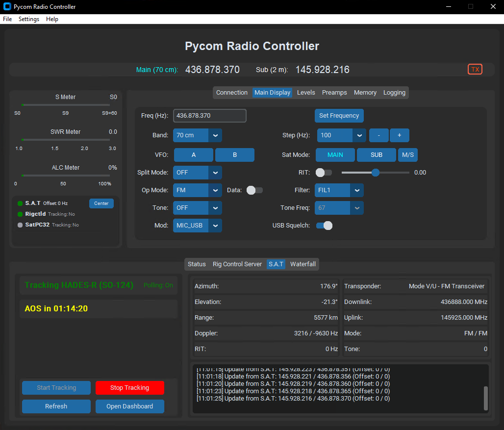Click inside the Freq (Hz) input field
This screenshot has width=504, height=430.
point(209,116)
